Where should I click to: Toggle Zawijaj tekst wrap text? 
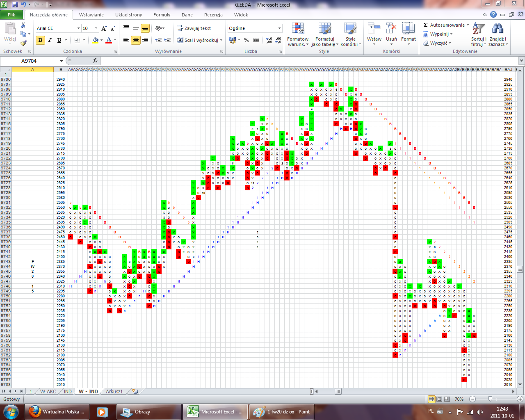pyautogui.click(x=194, y=28)
